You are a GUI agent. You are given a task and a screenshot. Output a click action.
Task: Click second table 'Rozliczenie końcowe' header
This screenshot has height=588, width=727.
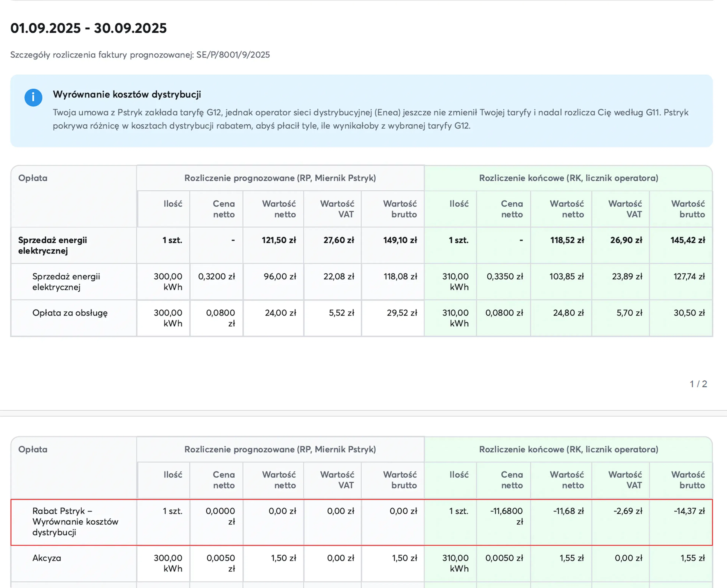(569, 449)
